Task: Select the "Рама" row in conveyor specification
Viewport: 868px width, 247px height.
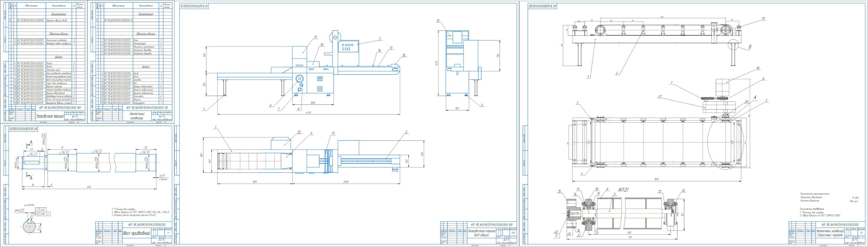Action: (x=134, y=40)
